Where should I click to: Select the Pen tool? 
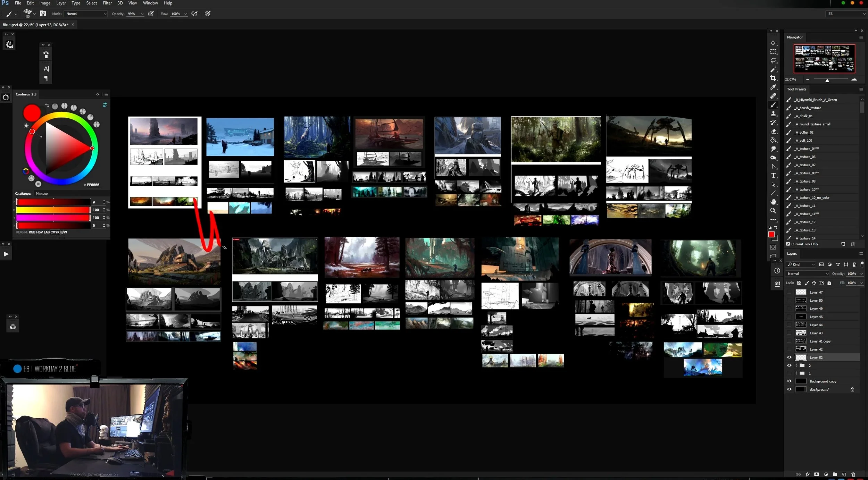click(x=773, y=167)
